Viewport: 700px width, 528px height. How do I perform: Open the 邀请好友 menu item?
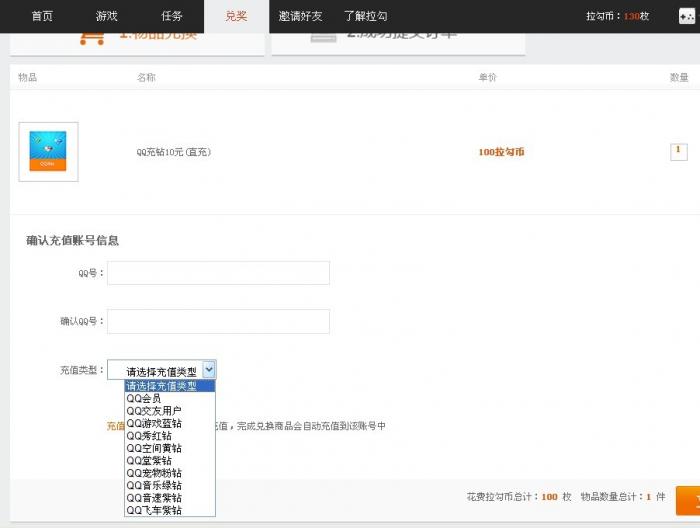click(x=300, y=17)
